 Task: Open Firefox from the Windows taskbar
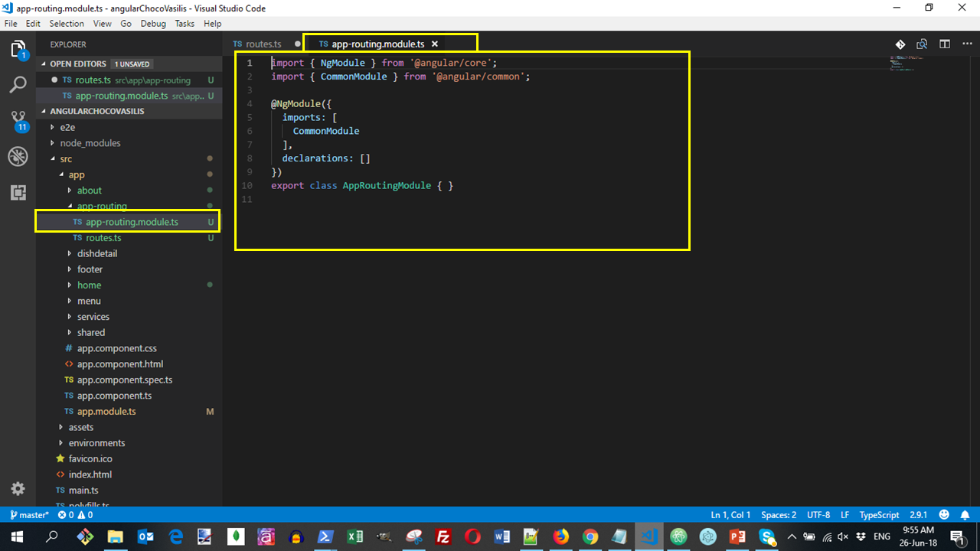561,536
